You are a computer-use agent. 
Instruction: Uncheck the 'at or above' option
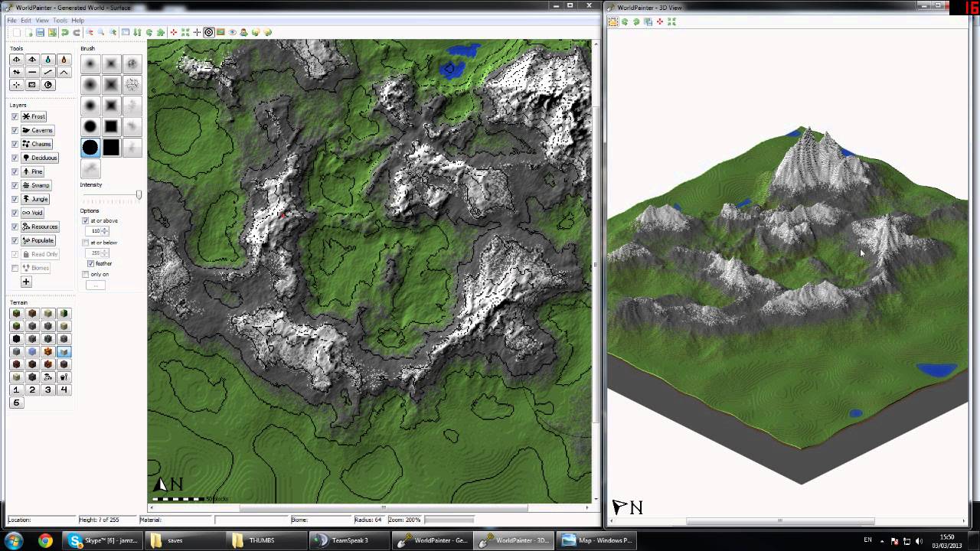[x=86, y=220]
